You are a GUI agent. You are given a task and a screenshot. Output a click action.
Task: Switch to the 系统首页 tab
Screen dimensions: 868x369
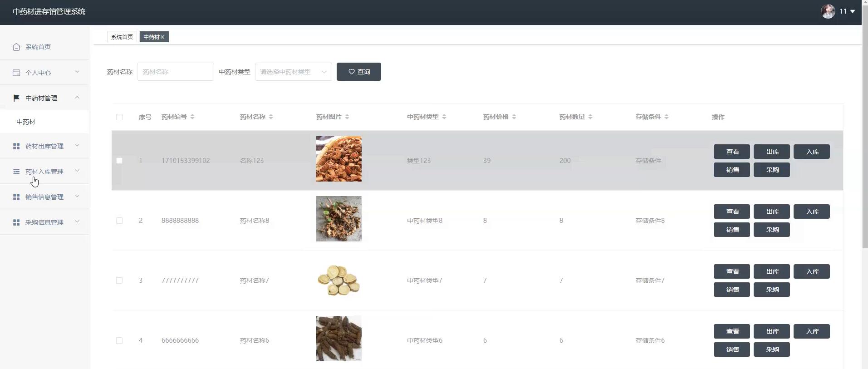click(x=122, y=37)
